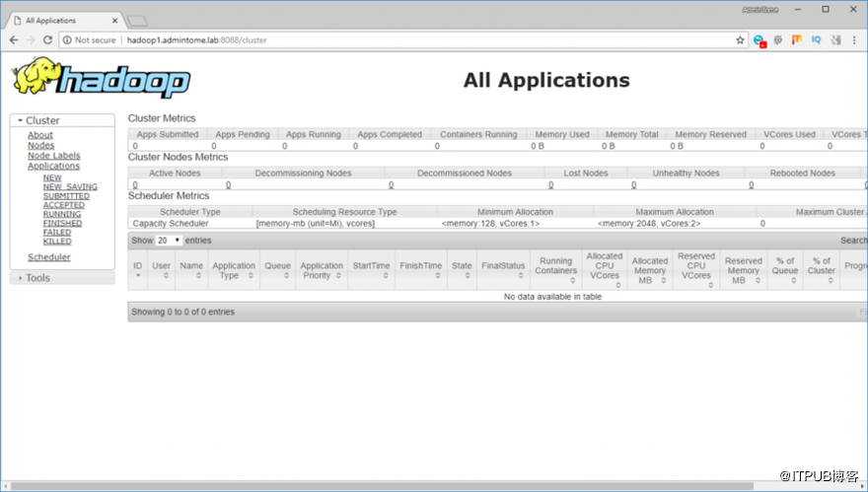Viewport: 868px width, 492px height.
Task: Click the gear-shaped extension icon
Action: point(778,39)
